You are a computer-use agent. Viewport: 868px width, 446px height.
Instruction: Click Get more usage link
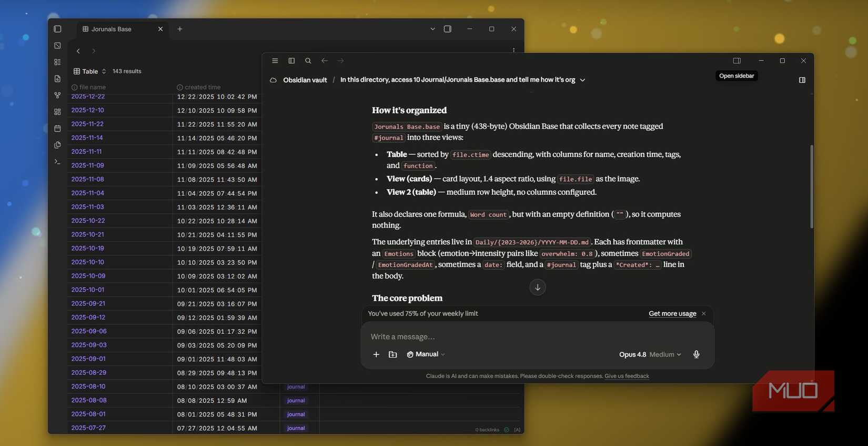click(672, 313)
